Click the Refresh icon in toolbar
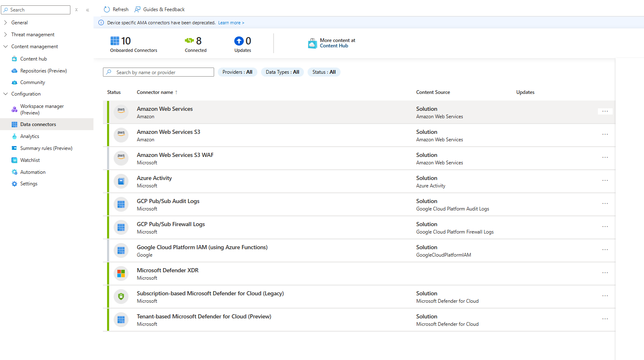The width and height of the screenshot is (644, 360). tap(107, 9)
